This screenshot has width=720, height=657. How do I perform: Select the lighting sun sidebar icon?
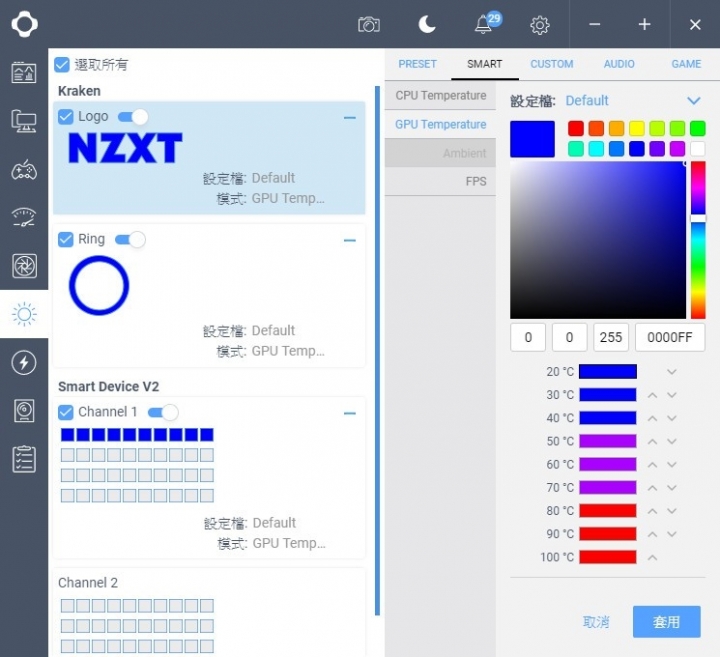click(24, 314)
